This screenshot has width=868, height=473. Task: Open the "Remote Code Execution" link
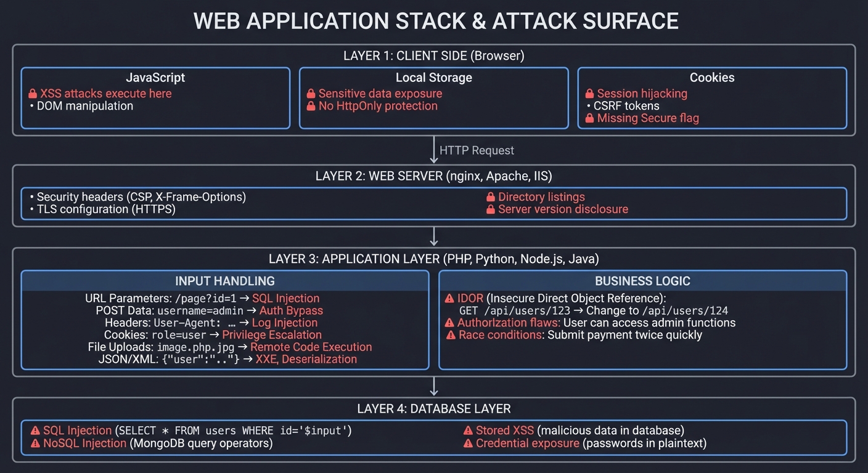click(x=311, y=347)
